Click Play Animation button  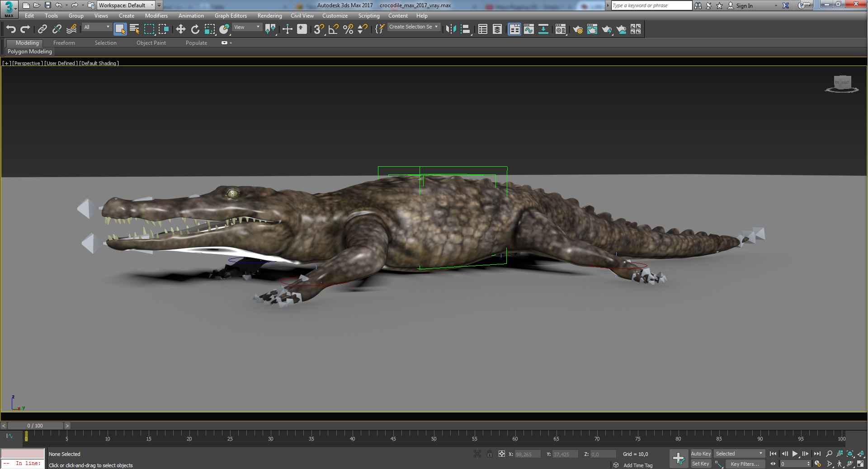[795, 454]
